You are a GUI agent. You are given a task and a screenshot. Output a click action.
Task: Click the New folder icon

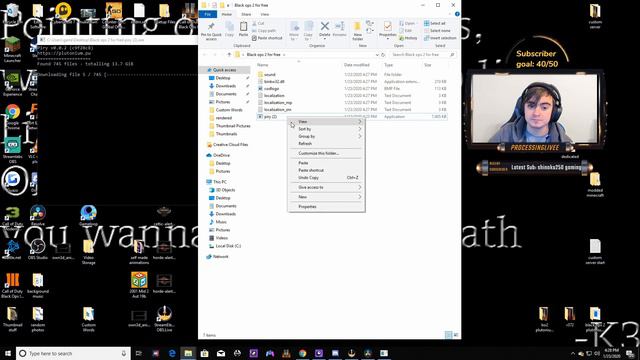click(x=358, y=27)
